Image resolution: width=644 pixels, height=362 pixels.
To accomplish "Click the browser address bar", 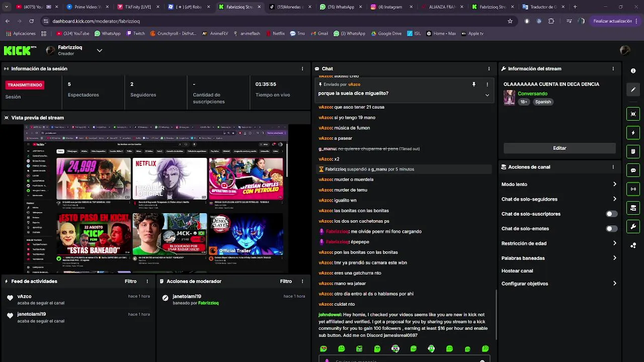I will (x=275, y=21).
